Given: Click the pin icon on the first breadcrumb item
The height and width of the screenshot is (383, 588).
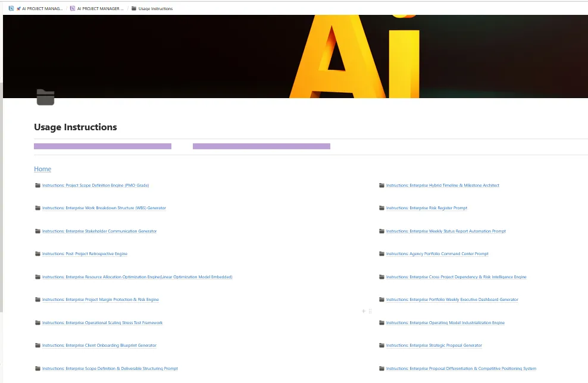Looking at the screenshot, I should click(x=18, y=8).
